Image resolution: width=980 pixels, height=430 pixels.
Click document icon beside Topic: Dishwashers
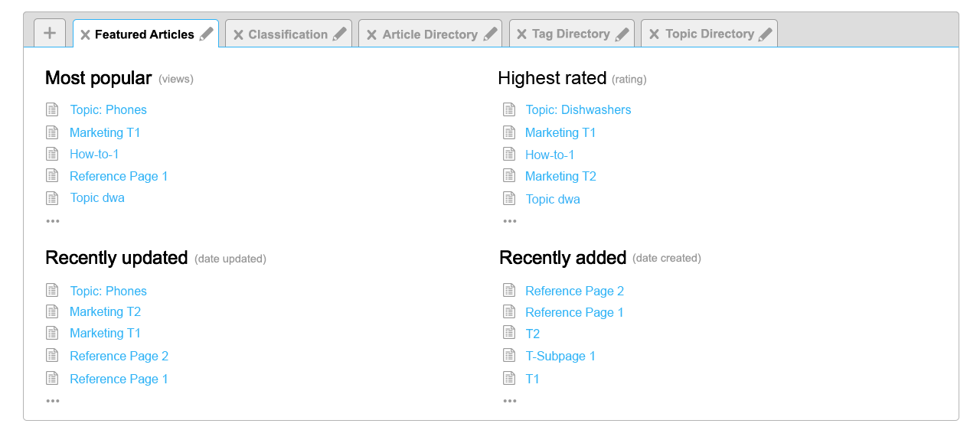[509, 110]
